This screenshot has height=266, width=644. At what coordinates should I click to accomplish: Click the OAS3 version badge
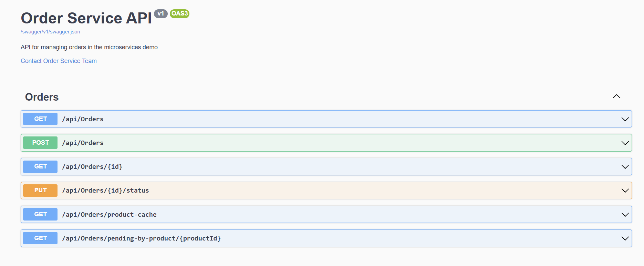pyautogui.click(x=179, y=14)
